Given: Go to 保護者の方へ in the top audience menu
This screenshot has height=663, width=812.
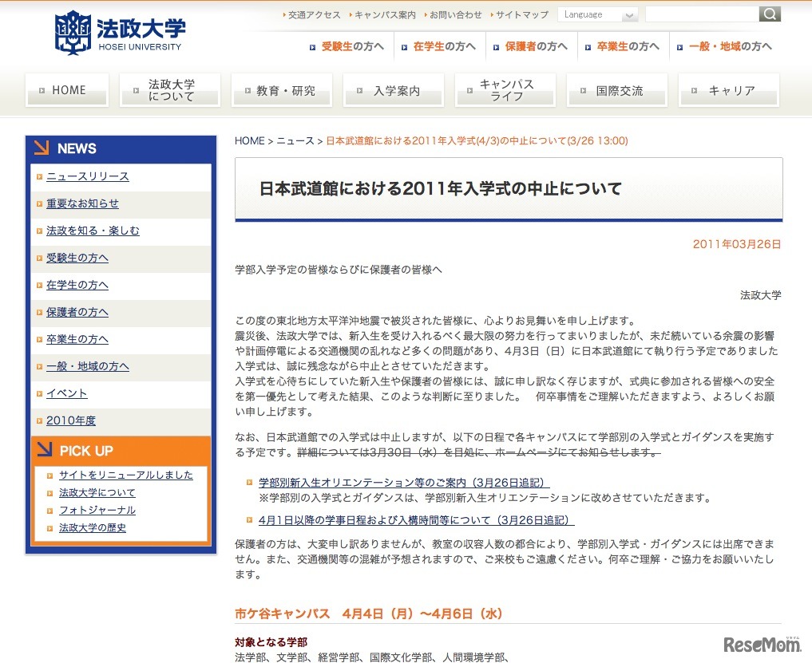Looking at the screenshot, I should point(536,46).
